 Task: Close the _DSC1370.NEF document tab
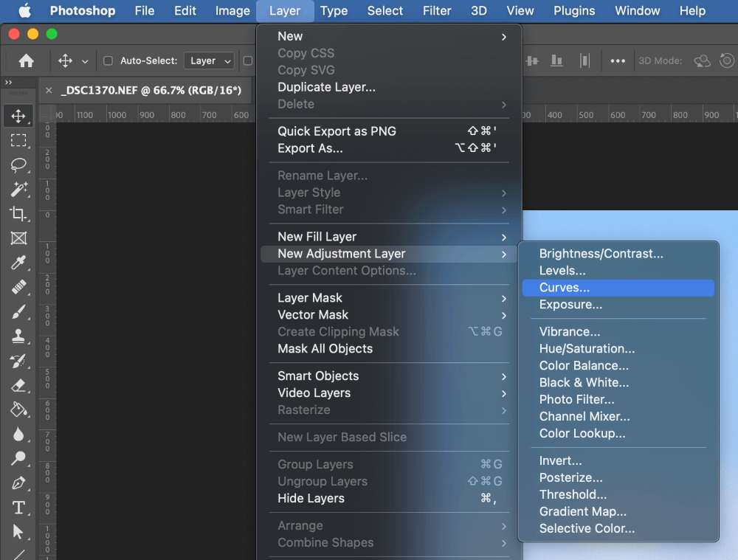pos(49,91)
